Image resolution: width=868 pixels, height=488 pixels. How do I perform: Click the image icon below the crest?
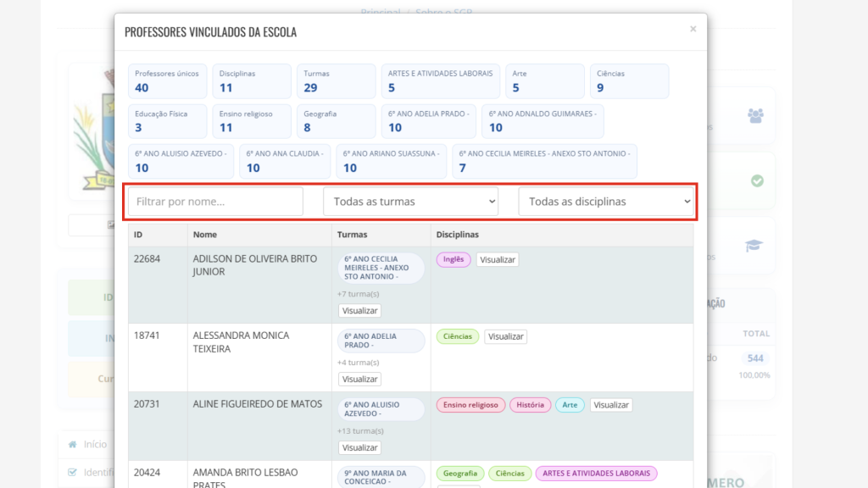pos(110,225)
